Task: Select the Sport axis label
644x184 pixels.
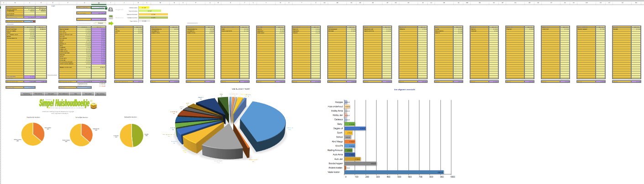Action: click(x=340, y=133)
